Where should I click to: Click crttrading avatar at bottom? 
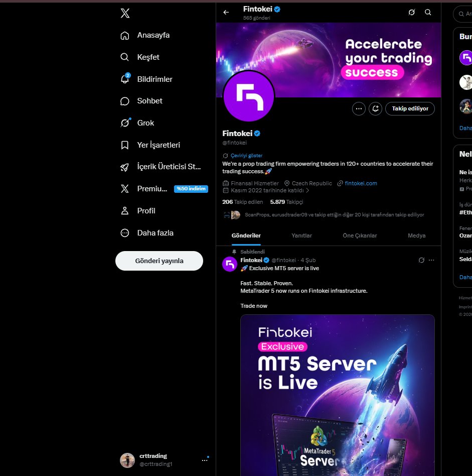(x=127, y=460)
